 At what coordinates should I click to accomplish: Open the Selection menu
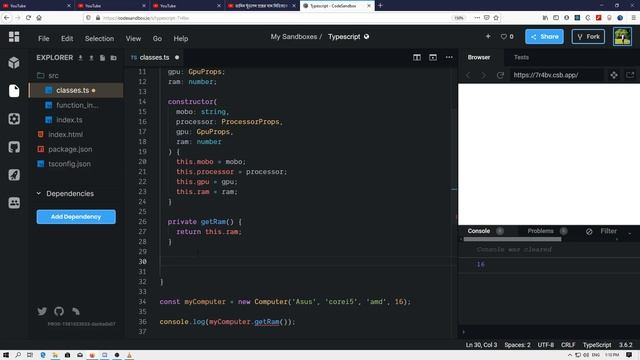click(x=99, y=39)
